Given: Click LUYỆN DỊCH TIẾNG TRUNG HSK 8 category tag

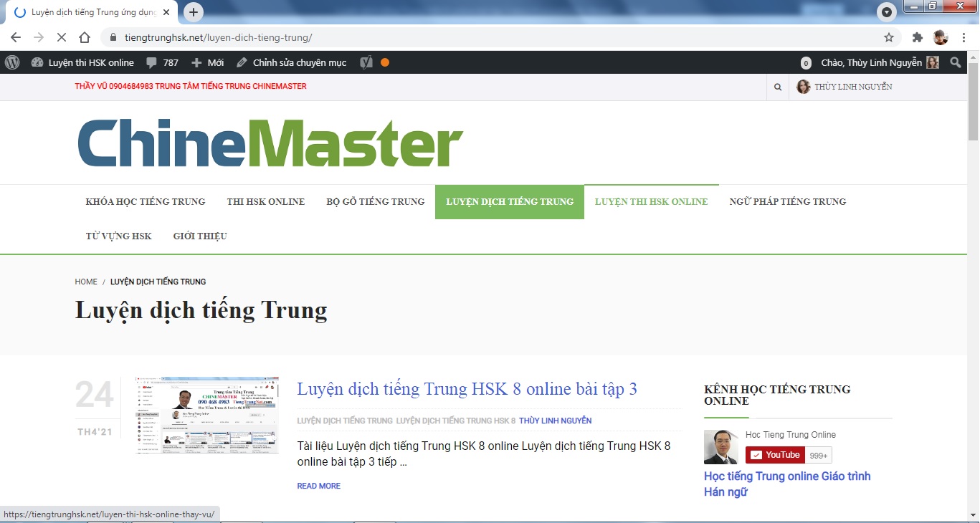Looking at the screenshot, I should click(456, 421).
